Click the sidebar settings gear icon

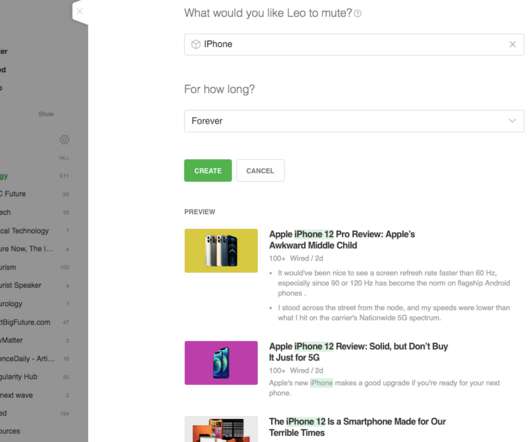click(64, 140)
